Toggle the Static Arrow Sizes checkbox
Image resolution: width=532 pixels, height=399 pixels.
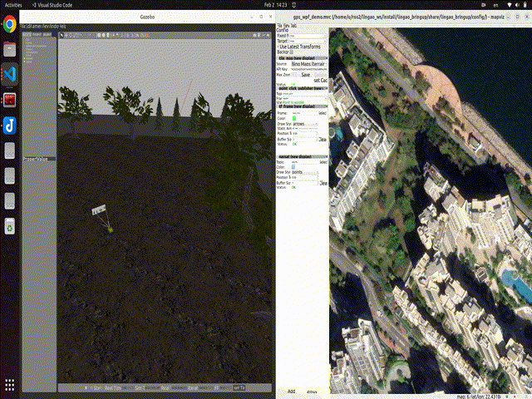coord(293,128)
